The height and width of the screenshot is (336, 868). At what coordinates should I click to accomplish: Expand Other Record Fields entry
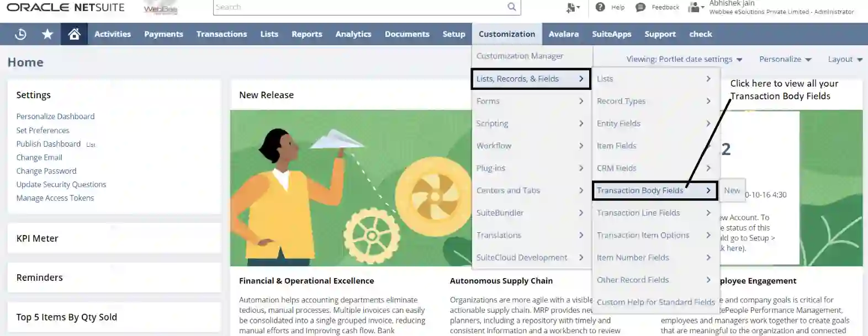pyautogui.click(x=656, y=280)
